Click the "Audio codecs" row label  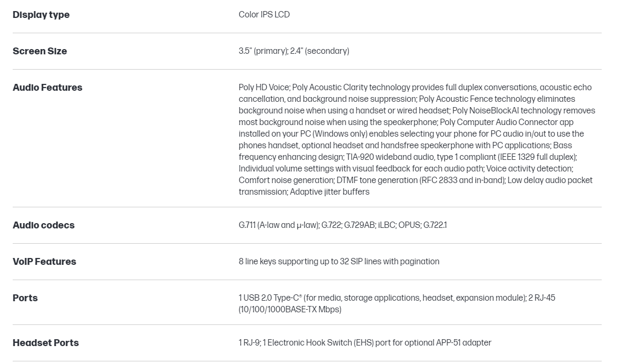43,225
